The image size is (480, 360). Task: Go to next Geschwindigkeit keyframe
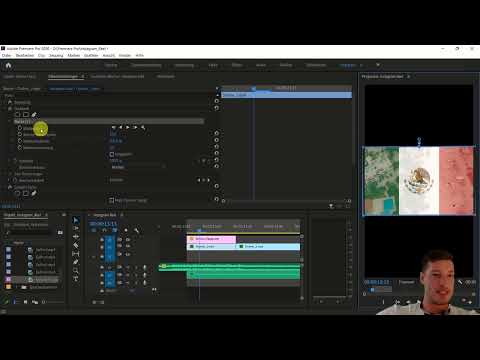tap(209, 180)
